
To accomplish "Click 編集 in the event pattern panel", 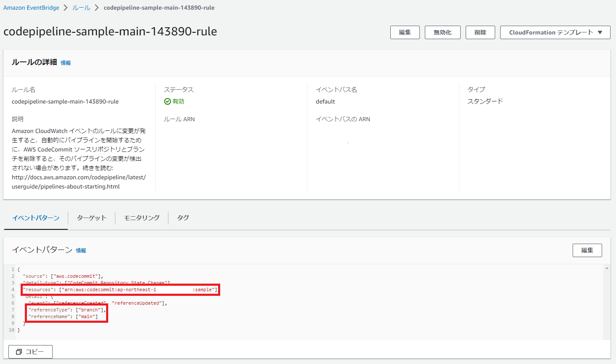I will pyautogui.click(x=587, y=250).
